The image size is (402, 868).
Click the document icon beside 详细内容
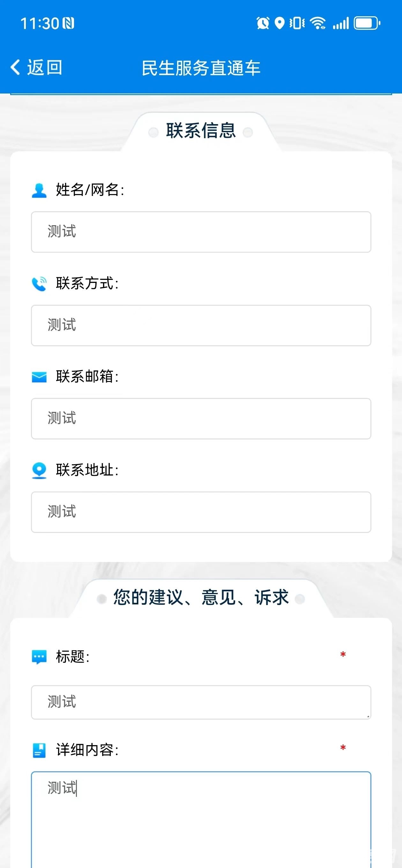(x=39, y=750)
